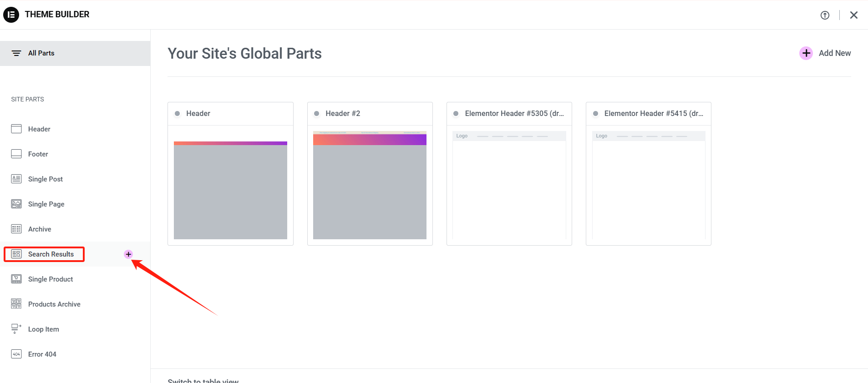
Task: Select the Products Archive icon
Action: tap(16, 304)
